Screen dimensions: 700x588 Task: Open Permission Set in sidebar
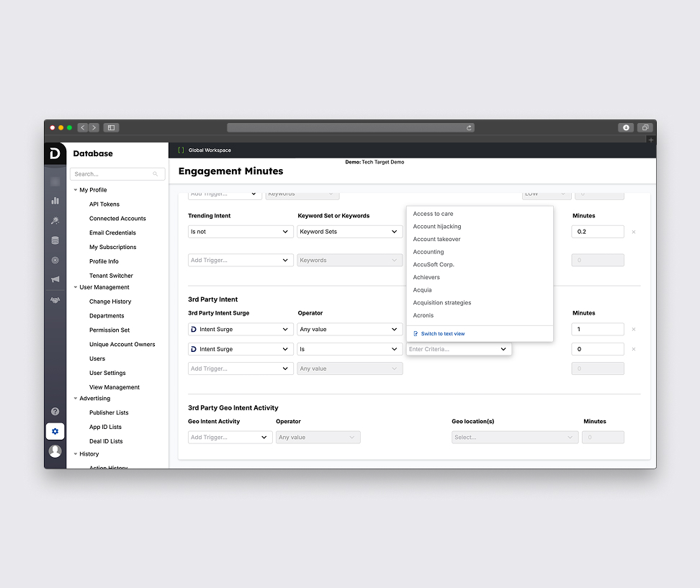click(x=109, y=330)
